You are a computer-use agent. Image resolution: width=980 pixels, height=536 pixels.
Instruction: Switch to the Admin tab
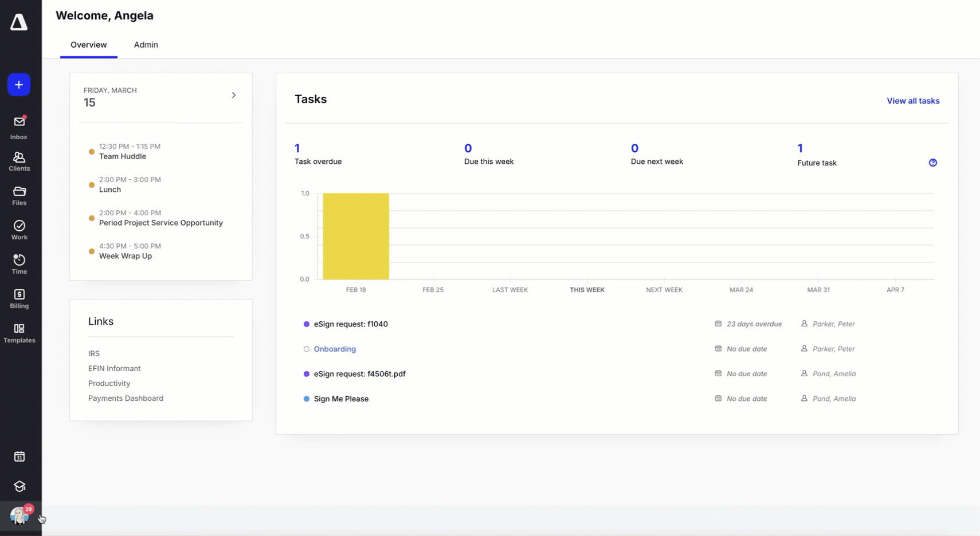coord(146,45)
